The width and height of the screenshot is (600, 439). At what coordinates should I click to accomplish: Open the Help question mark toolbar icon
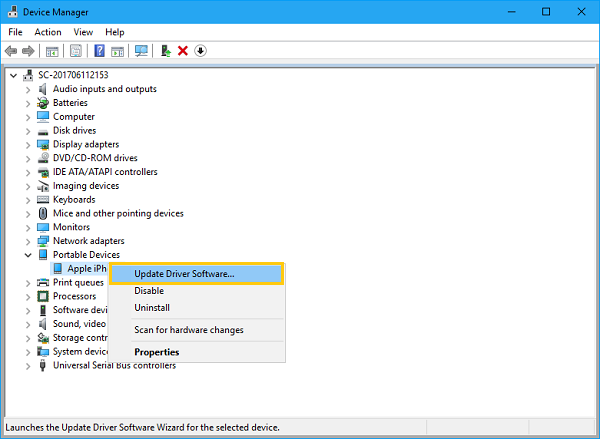point(99,51)
